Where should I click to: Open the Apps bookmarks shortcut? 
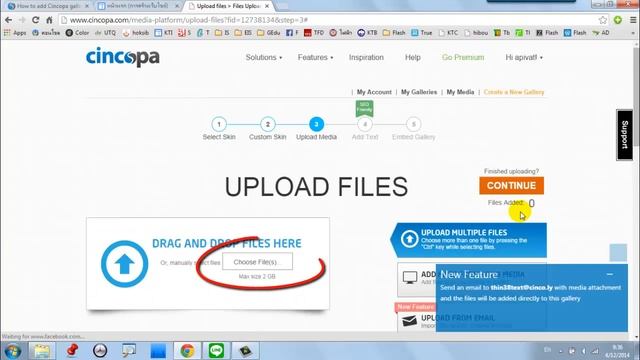click(x=15, y=33)
